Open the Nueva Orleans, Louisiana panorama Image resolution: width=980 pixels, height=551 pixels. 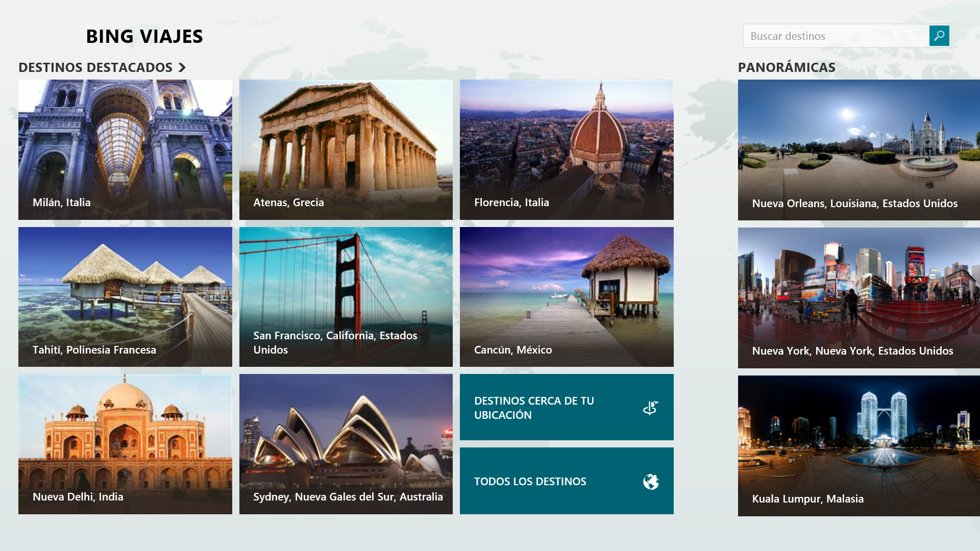859,149
